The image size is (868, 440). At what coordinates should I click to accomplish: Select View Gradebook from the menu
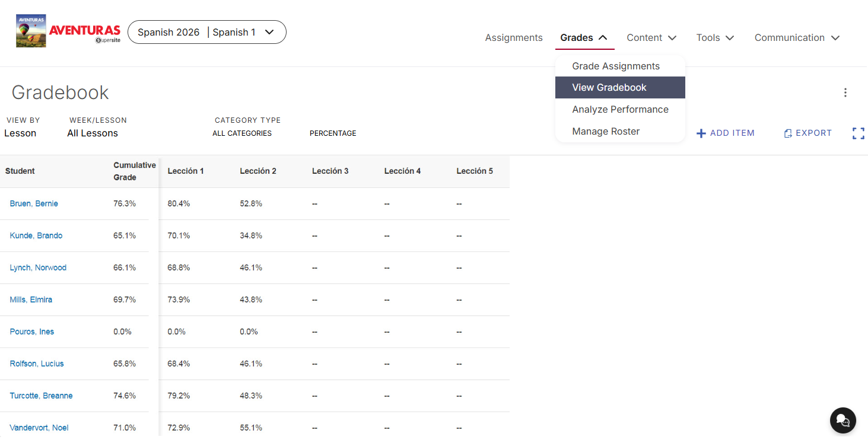coord(620,87)
